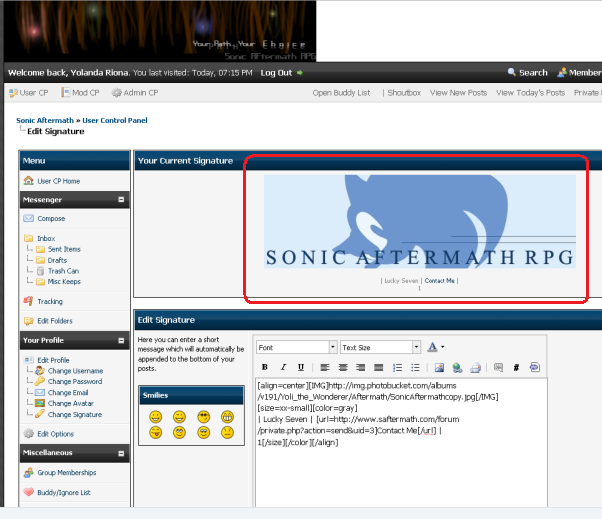Align signature text left
The height and width of the screenshot is (519, 602).
pyautogui.click(x=325, y=367)
